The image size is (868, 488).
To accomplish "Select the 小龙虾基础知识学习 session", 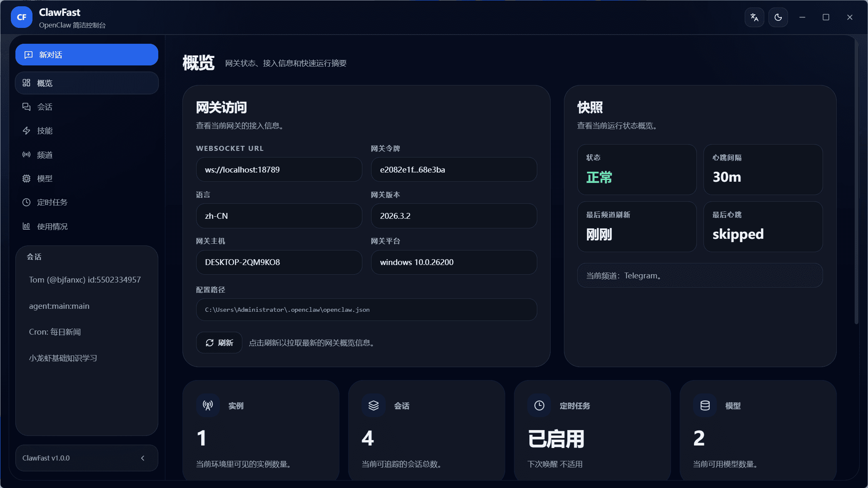I will pyautogui.click(x=62, y=358).
